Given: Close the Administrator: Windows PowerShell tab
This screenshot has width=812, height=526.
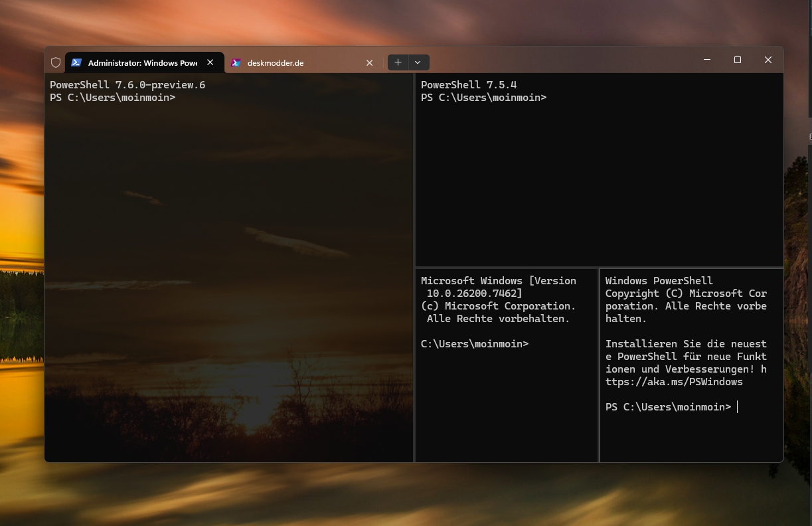Looking at the screenshot, I should click(210, 62).
